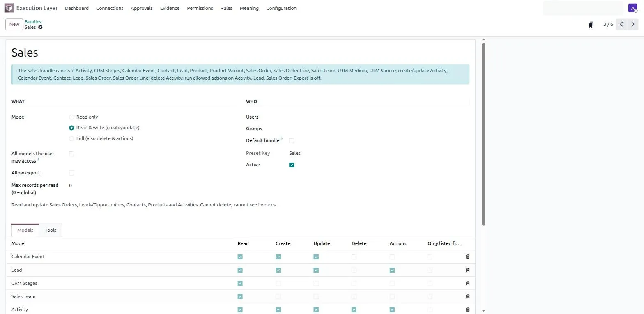Viewport: 644px width, 314px height.
Task: Toggle Create for Lead
Action: pos(278,270)
